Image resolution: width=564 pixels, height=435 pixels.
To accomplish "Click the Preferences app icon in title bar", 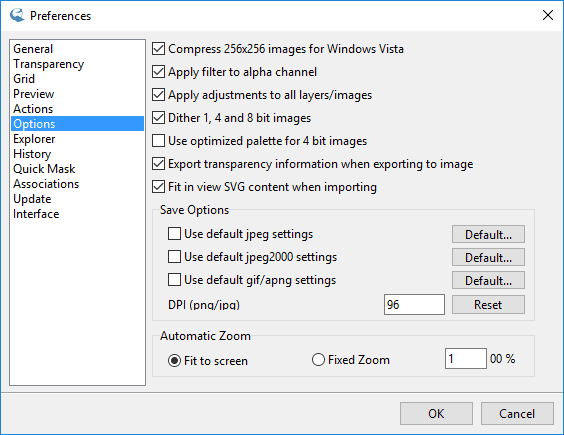I will pos(17,15).
